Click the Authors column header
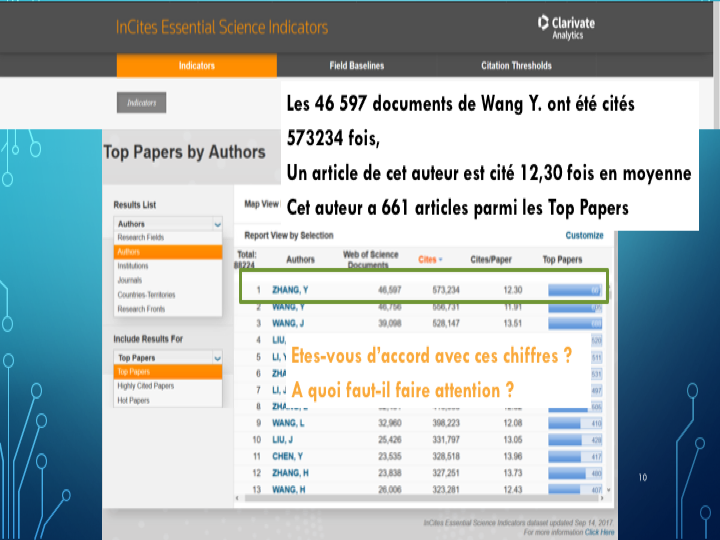This screenshot has width=720, height=540. pos(300,259)
